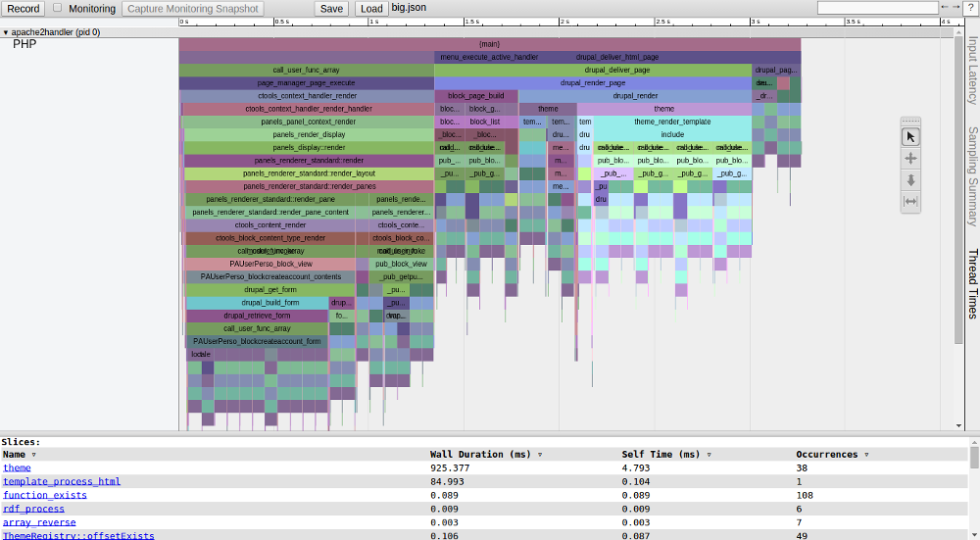980x540 pixels.
Task: Toggle the Monitoring checkbox
Action: (57, 8)
